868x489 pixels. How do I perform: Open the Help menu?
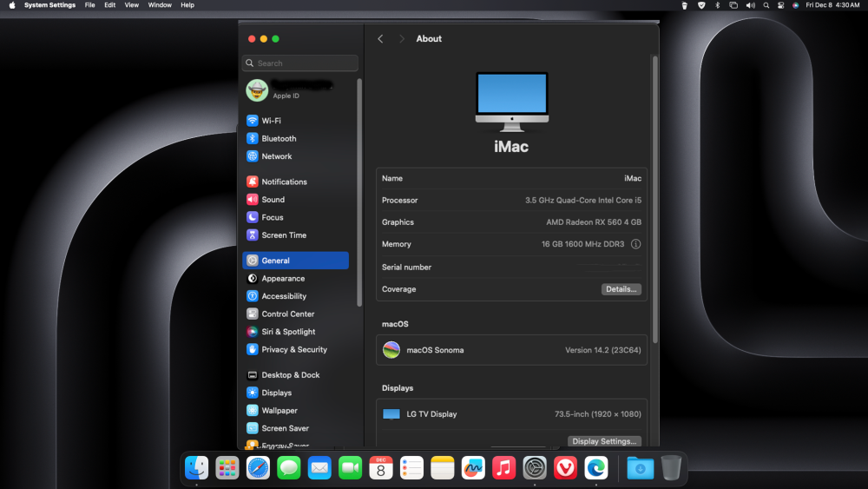click(187, 5)
